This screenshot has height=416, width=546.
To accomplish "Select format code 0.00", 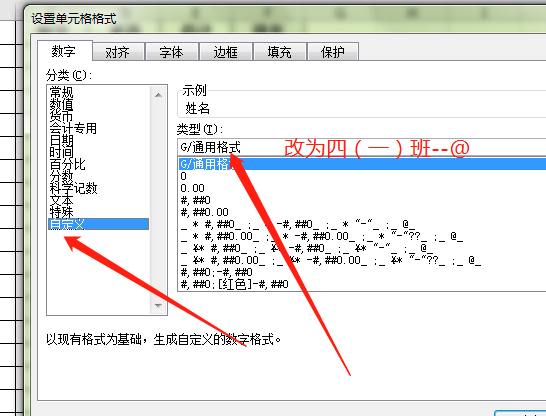I will (x=362, y=188).
